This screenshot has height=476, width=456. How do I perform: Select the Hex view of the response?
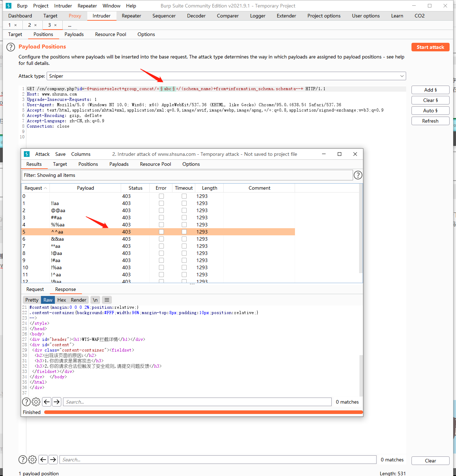point(62,300)
